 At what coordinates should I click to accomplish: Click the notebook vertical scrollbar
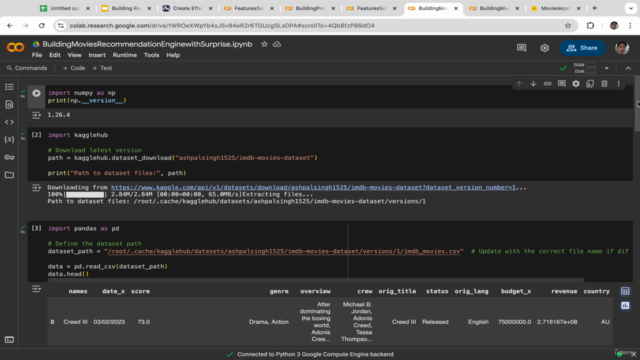[637, 104]
